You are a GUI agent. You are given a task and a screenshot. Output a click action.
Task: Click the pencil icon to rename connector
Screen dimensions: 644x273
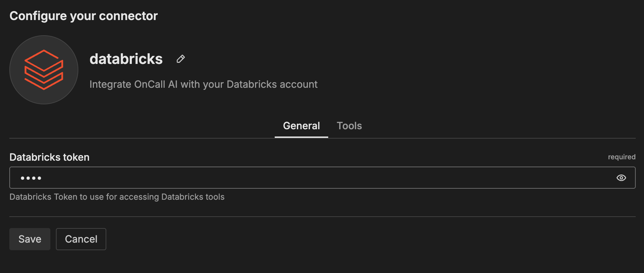pos(180,59)
